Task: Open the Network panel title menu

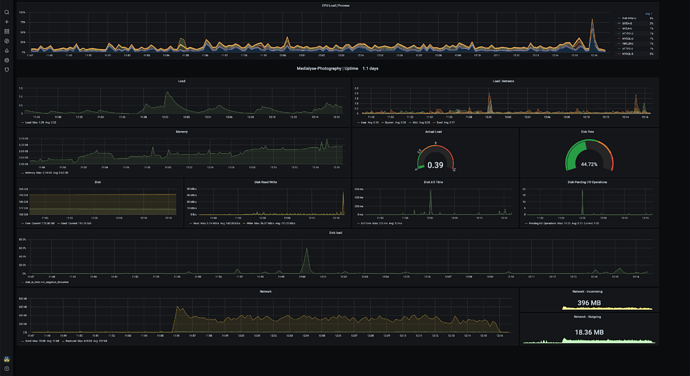Action: tap(265, 291)
